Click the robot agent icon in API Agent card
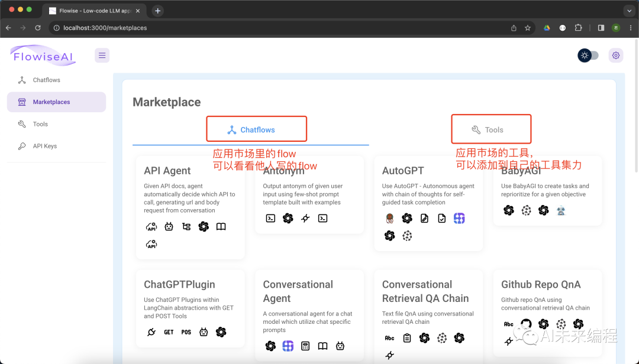The width and height of the screenshot is (639, 364). (x=169, y=226)
